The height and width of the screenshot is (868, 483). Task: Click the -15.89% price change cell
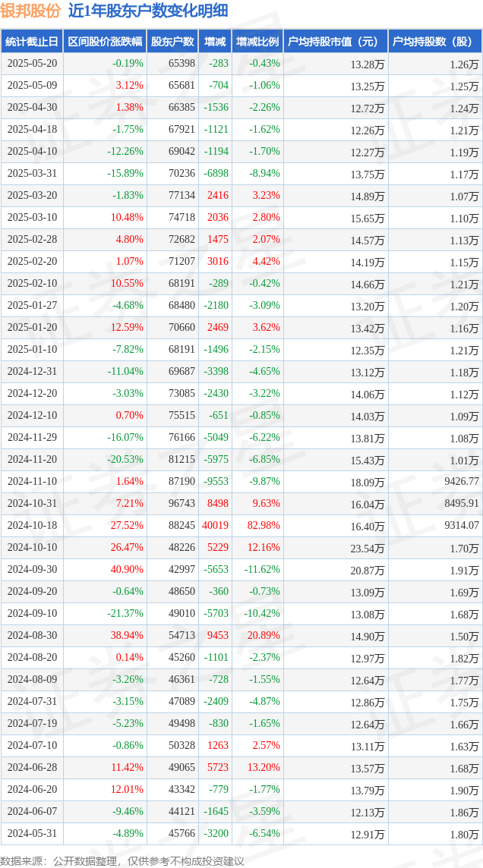(x=126, y=174)
